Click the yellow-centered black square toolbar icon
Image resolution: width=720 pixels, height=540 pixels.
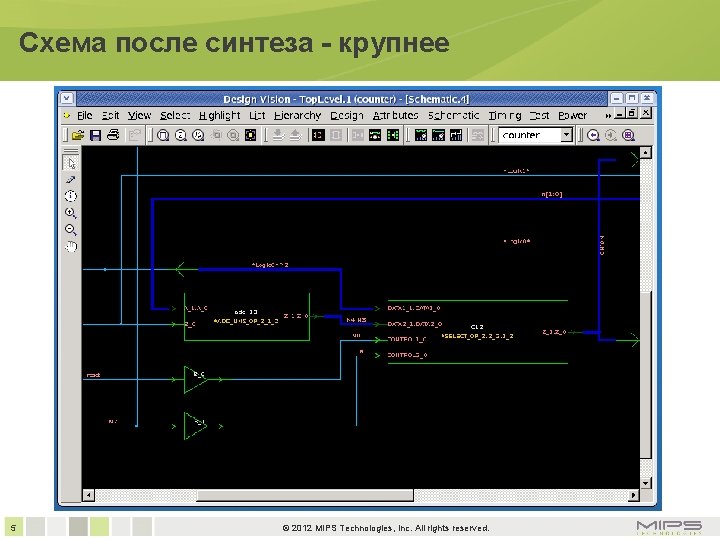coord(250,135)
